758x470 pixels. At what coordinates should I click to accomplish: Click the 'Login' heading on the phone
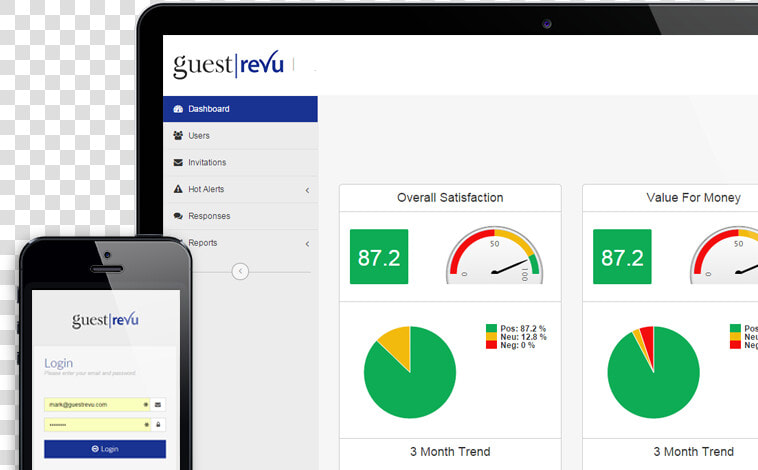(x=58, y=363)
